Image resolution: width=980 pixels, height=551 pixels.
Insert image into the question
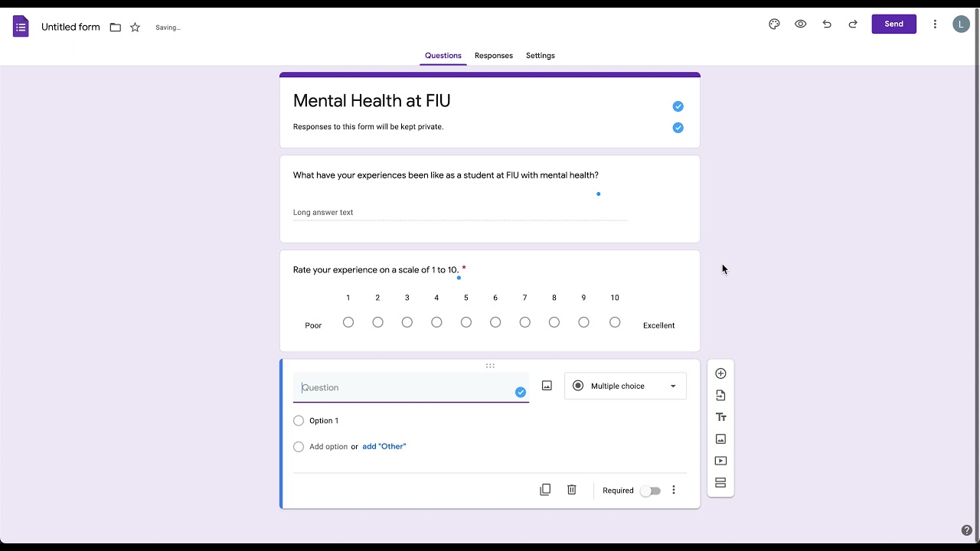tap(547, 386)
